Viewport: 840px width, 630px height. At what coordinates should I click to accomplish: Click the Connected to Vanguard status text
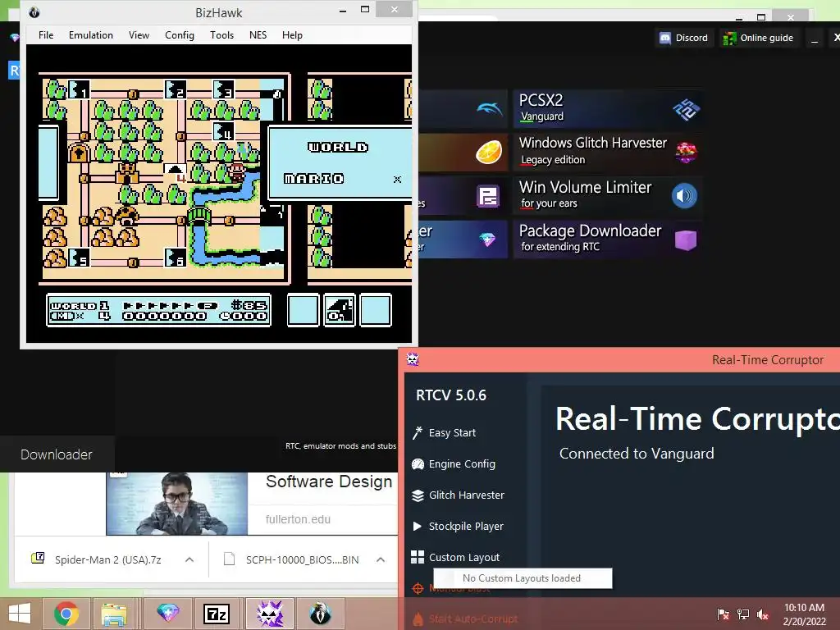coord(637,453)
